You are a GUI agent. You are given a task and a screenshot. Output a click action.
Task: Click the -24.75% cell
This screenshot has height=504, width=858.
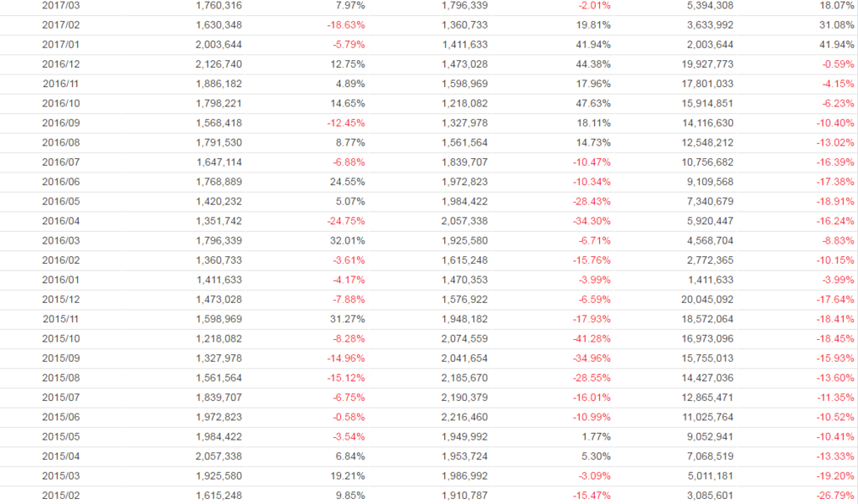tap(345, 221)
